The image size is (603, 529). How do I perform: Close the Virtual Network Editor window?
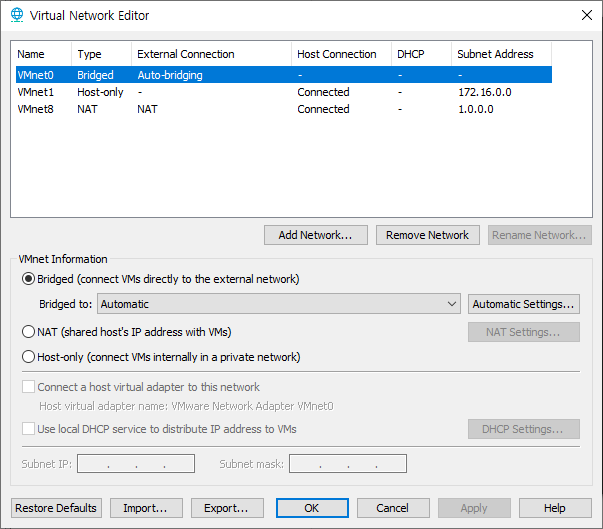586,15
